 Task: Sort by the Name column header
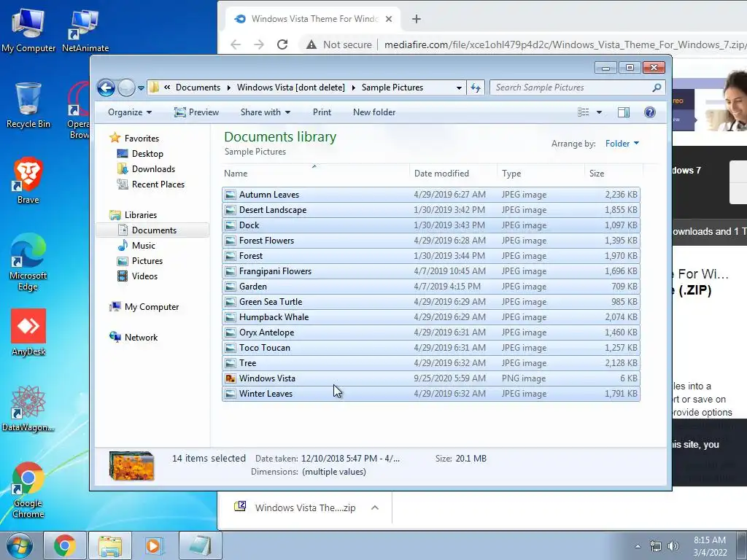point(315,174)
